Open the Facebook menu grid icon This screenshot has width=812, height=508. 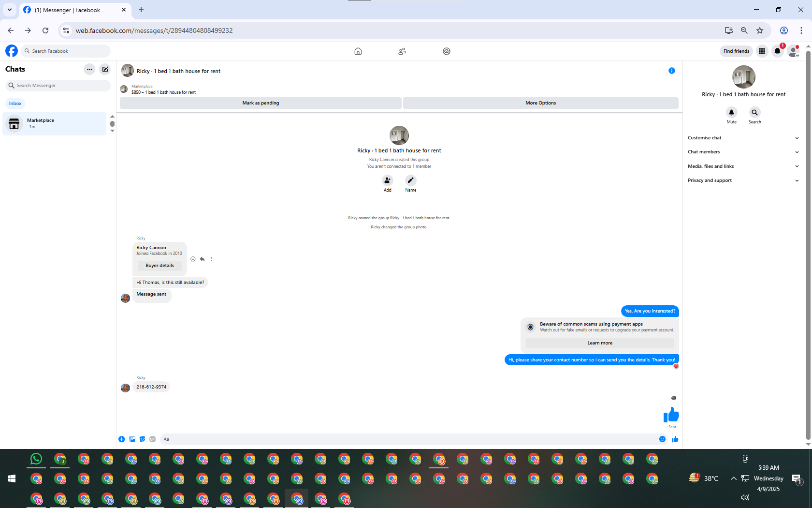pos(762,51)
